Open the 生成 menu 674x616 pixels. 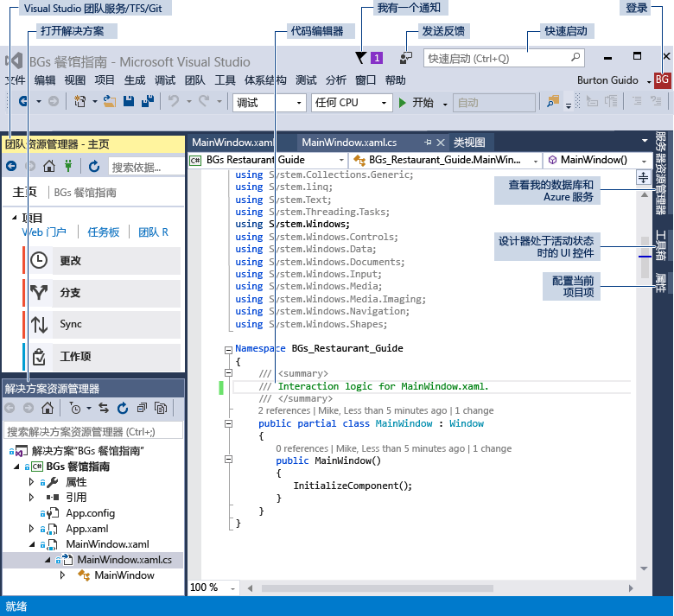click(x=135, y=80)
